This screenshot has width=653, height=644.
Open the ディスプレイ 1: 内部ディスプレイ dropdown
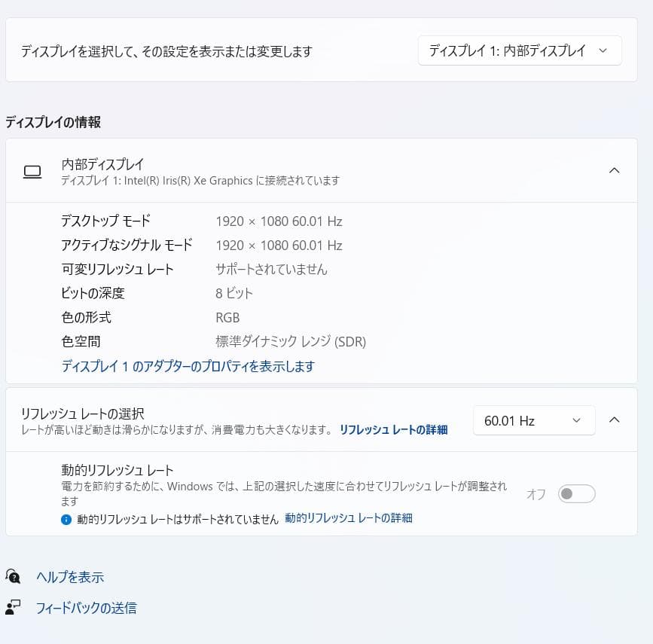click(x=519, y=50)
